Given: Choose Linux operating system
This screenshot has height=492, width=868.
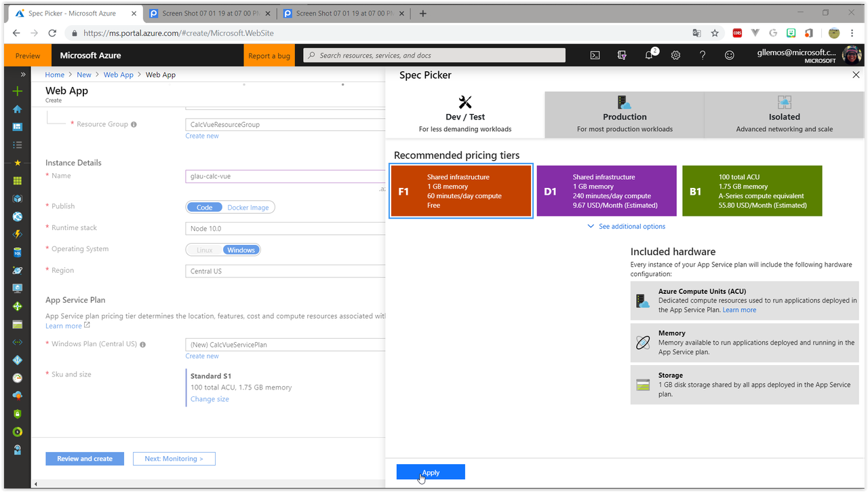Looking at the screenshot, I should point(205,250).
